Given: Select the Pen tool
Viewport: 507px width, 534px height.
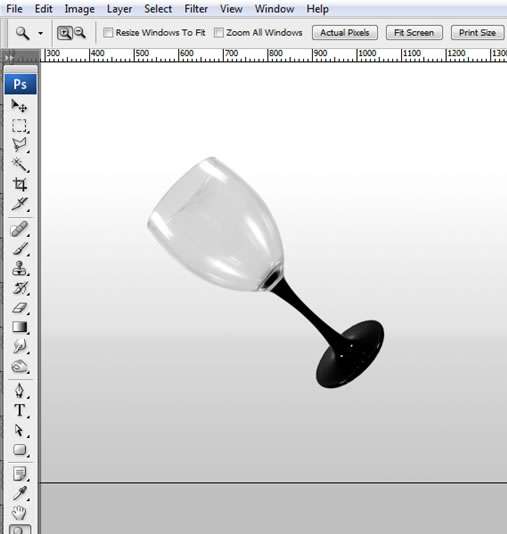Looking at the screenshot, I should (x=19, y=390).
